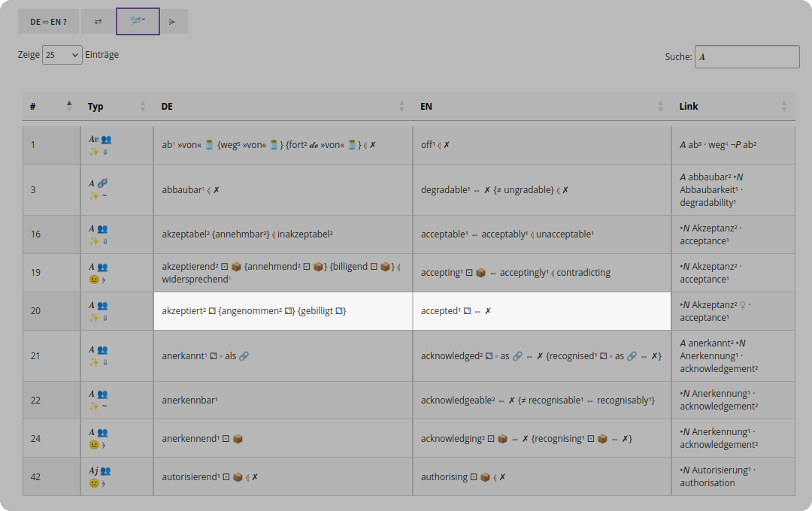Click into the Suche search field
Viewport: 812px width, 511px height.
tap(747, 57)
